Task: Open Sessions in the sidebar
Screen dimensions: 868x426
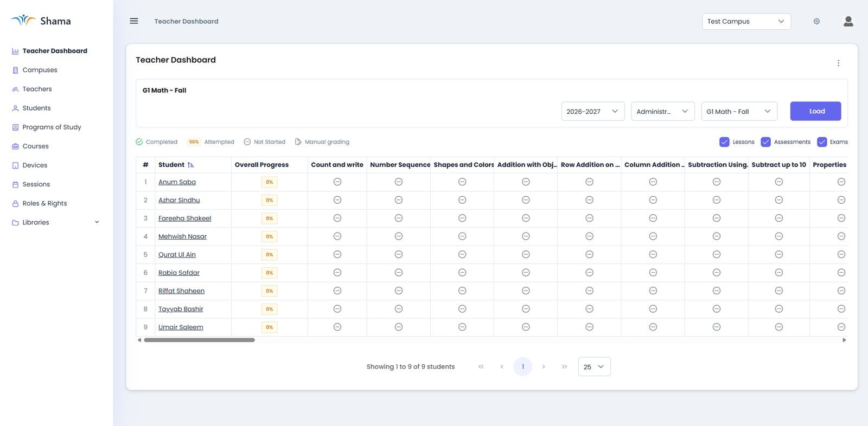Action: point(36,184)
